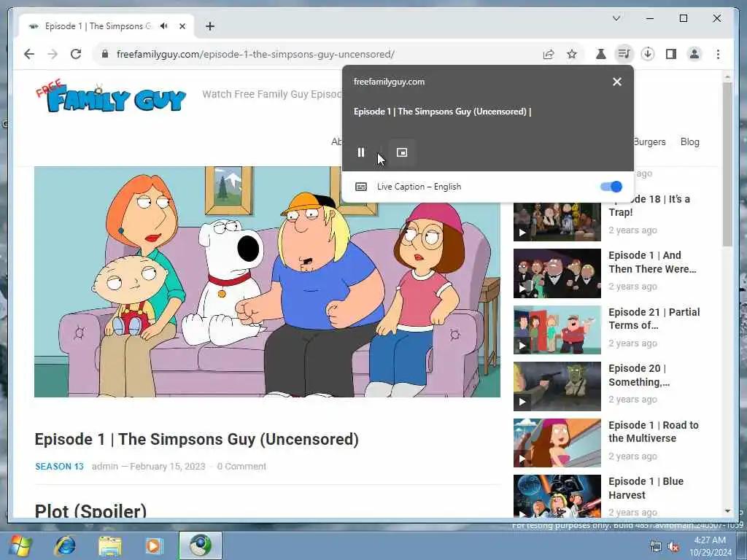The image size is (747, 560).
Task: Click the page vertical scrollbar thumb
Action: 727,164
